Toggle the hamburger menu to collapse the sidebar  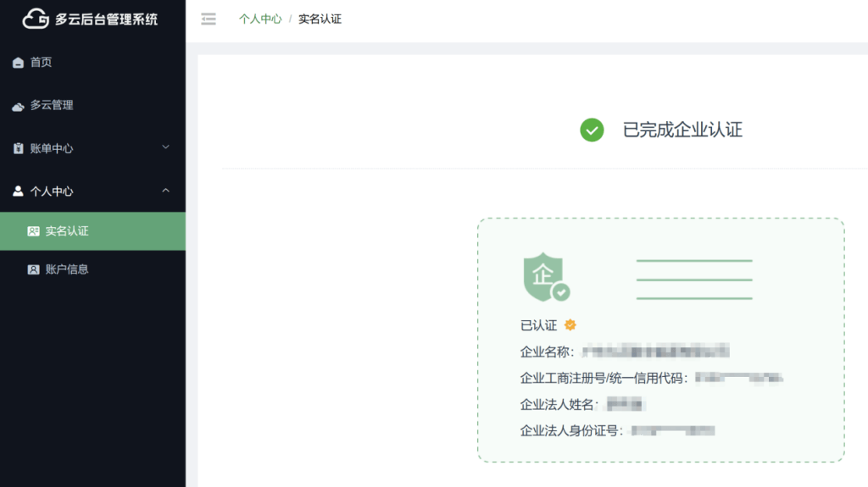pyautogui.click(x=209, y=19)
